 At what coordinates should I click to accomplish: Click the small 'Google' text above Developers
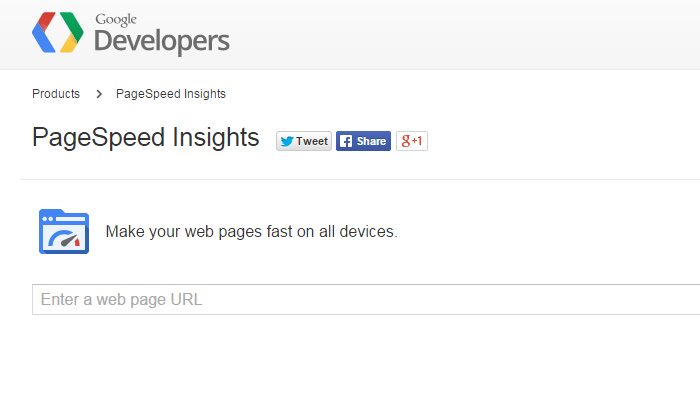pos(116,19)
